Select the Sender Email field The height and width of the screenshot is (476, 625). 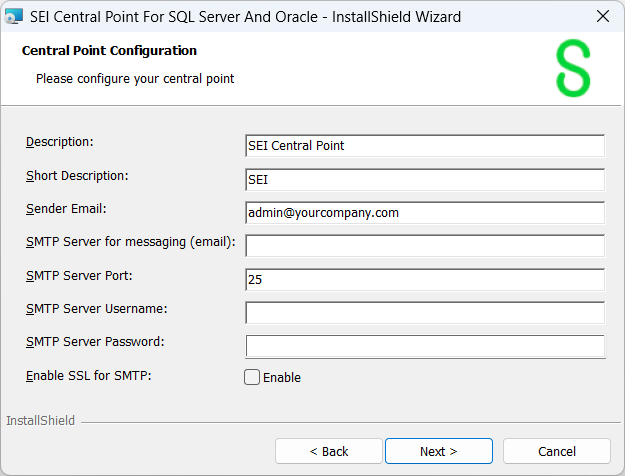424,213
